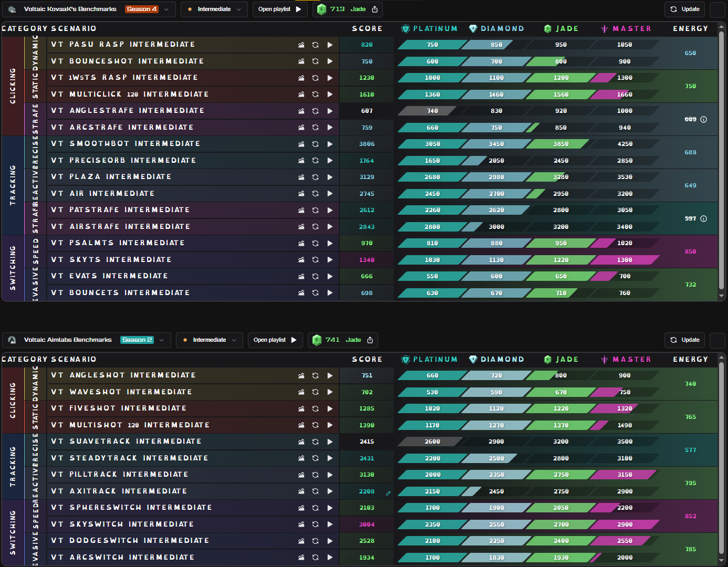Refresh VT skyTS Intermediate score
728x567 pixels.
315,260
